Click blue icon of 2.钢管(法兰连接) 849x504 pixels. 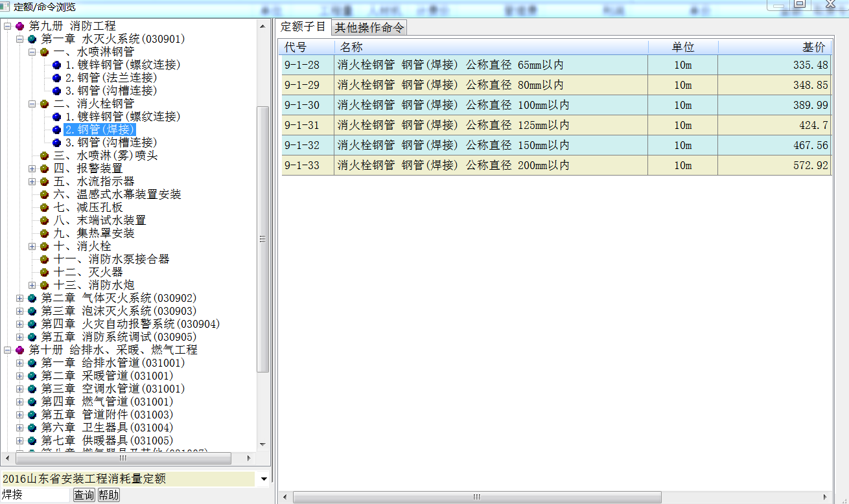pyautogui.click(x=56, y=78)
